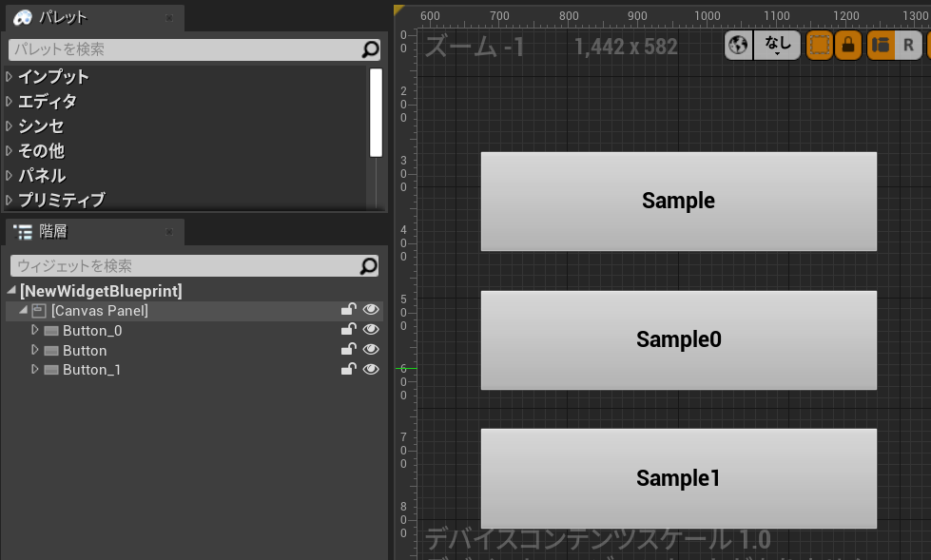Expand the Button_0 tree node
931x560 pixels.
pos(35,330)
